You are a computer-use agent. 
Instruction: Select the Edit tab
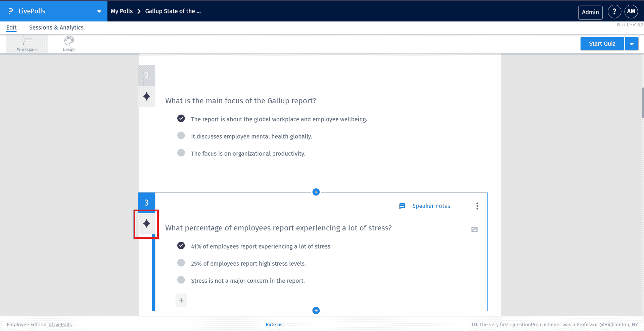[11, 27]
